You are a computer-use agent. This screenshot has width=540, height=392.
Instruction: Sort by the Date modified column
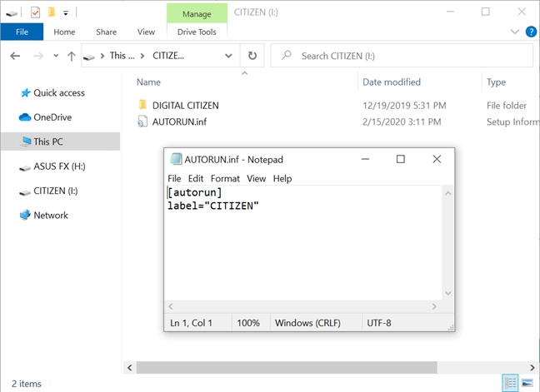pos(392,82)
